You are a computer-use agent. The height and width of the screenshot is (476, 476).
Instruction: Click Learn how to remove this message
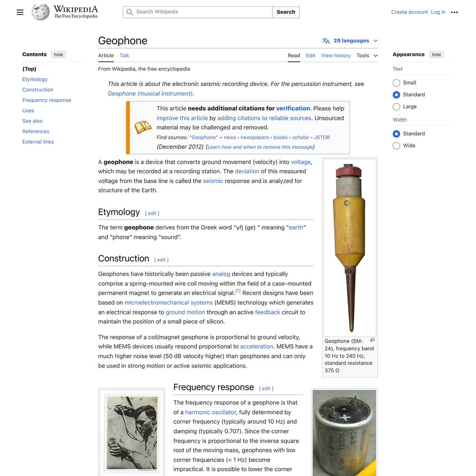tap(260, 147)
